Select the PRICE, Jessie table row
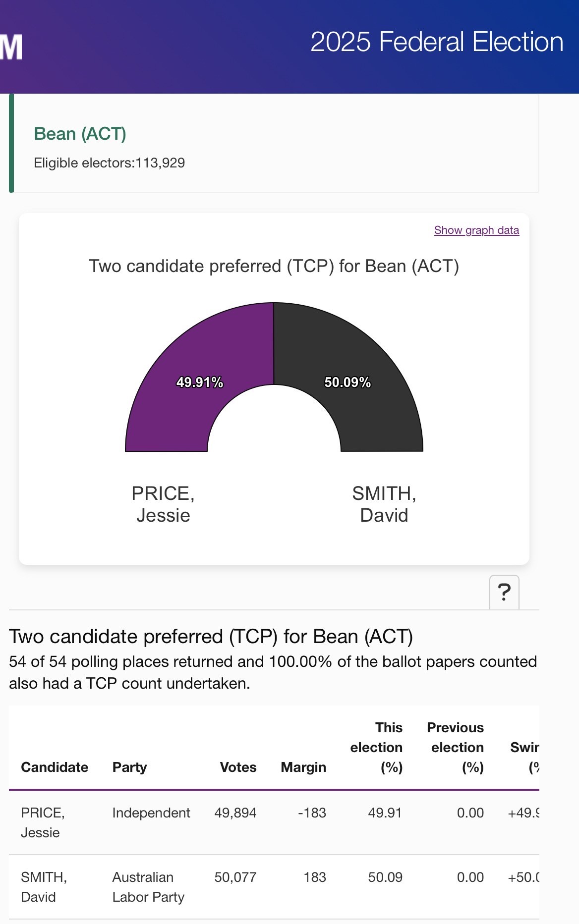This screenshot has width=579, height=924. pos(274,822)
